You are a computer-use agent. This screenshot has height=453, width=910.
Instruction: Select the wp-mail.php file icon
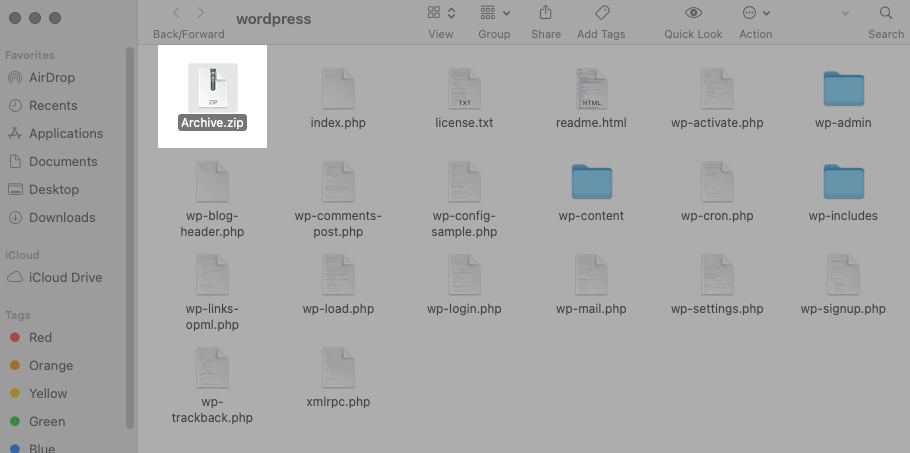pyautogui.click(x=591, y=274)
